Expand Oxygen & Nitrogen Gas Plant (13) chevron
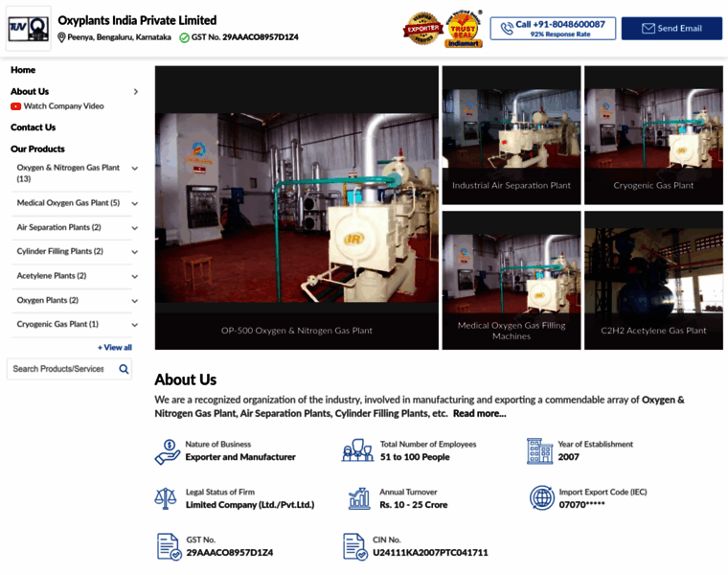The image size is (728, 575). [135, 168]
